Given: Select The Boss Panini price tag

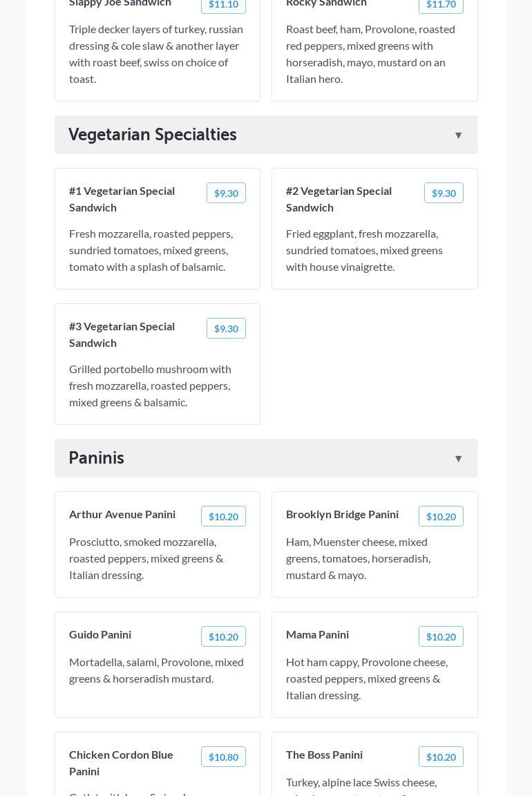Looking at the screenshot, I should (x=441, y=757).
